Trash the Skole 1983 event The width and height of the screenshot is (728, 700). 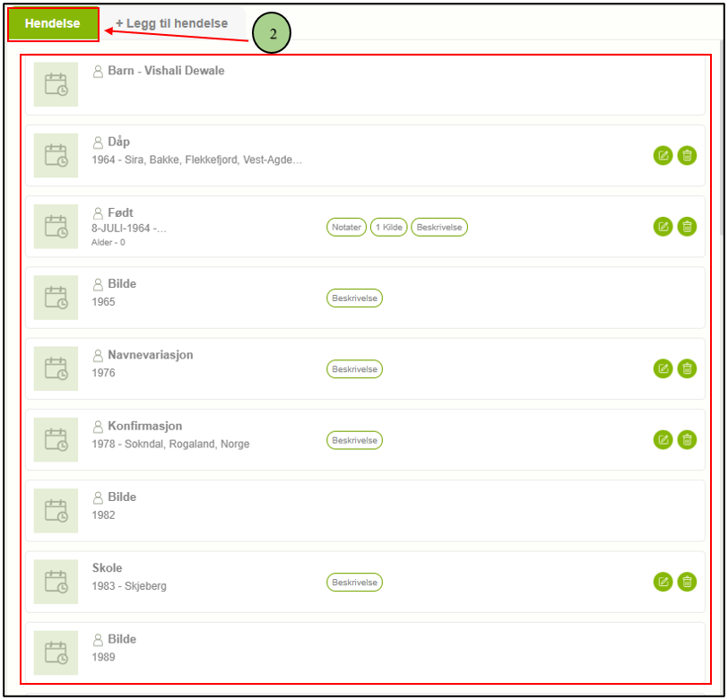[687, 582]
